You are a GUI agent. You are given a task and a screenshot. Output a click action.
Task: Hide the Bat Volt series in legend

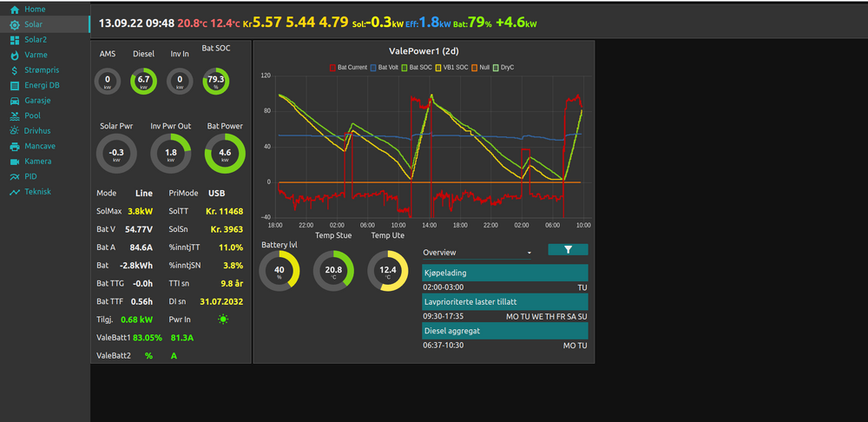389,66
